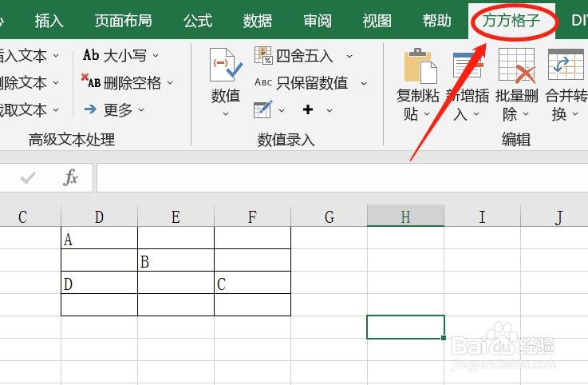The image size is (588, 385).
Task: Select the cell containing A
Action: (x=100, y=238)
